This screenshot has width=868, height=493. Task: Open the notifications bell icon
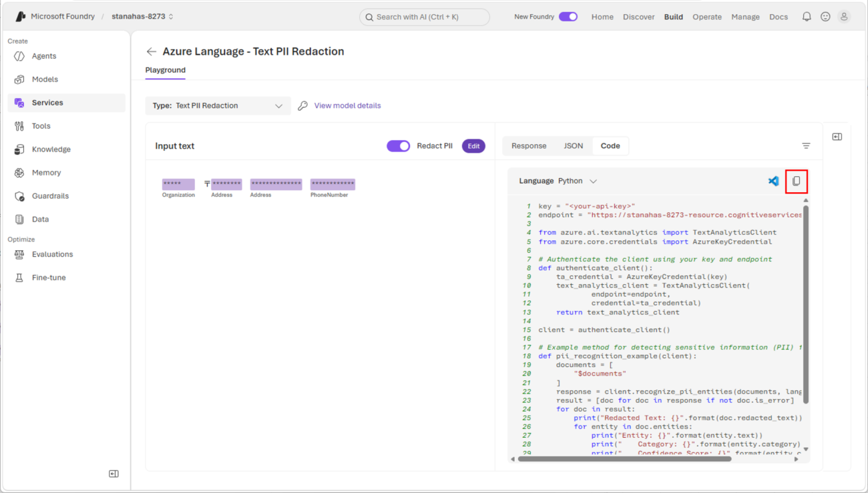pyautogui.click(x=807, y=17)
